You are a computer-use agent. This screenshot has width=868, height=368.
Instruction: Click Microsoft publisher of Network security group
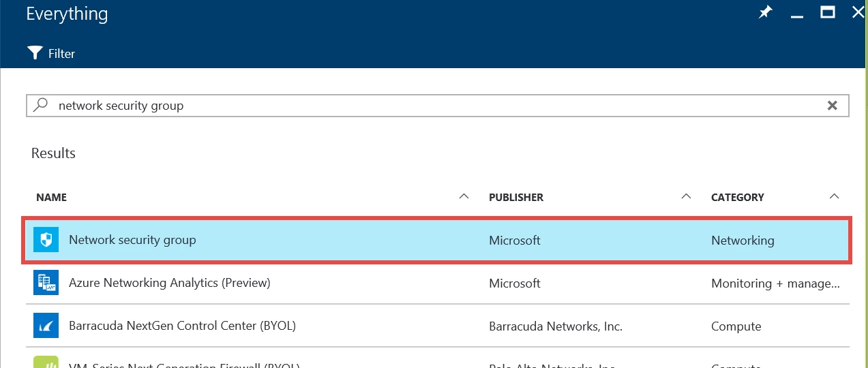515,241
